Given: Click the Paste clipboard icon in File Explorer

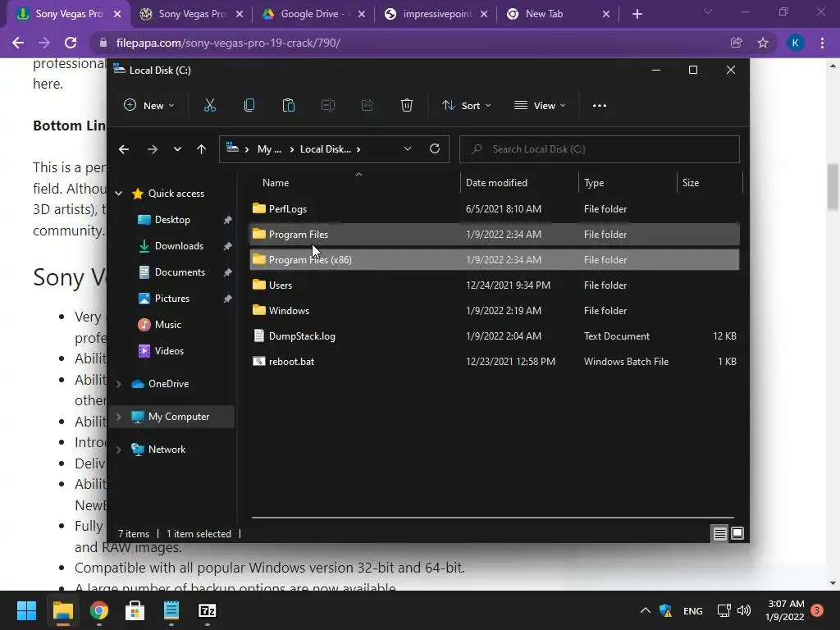Looking at the screenshot, I should coord(288,106).
